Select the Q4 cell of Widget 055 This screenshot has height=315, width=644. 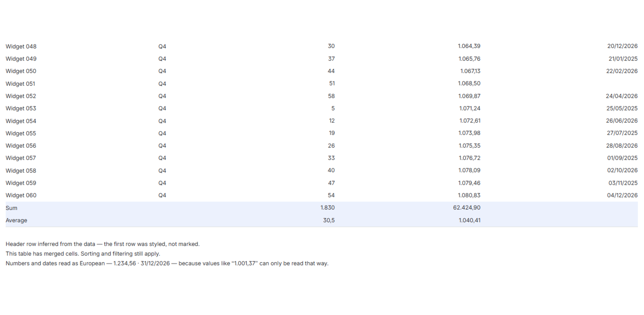tap(162, 133)
